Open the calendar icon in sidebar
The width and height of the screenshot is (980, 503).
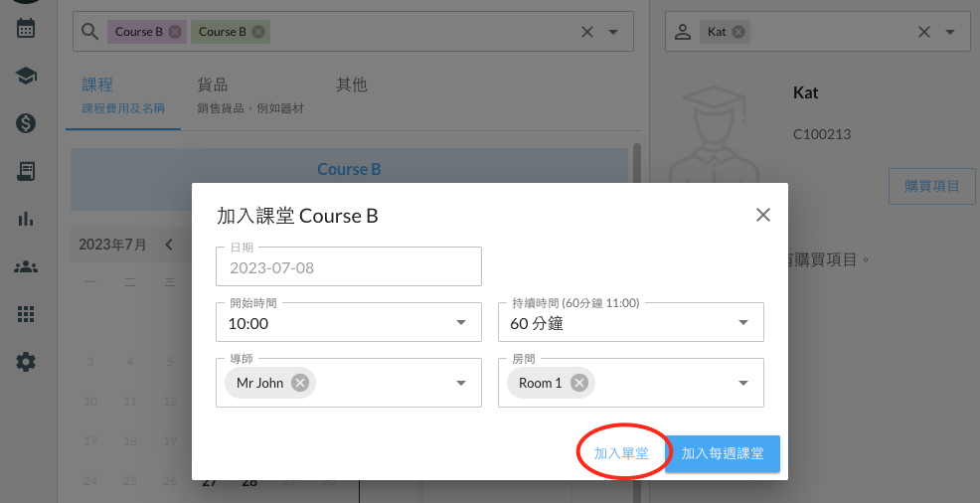[x=26, y=28]
